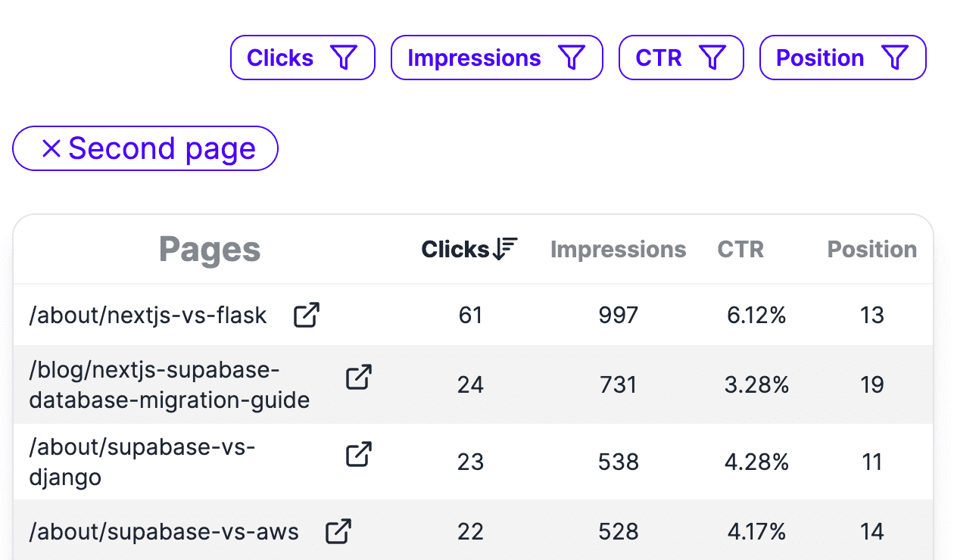The height and width of the screenshot is (560, 954).
Task: Click the 997 impressions cell
Action: (618, 316)
